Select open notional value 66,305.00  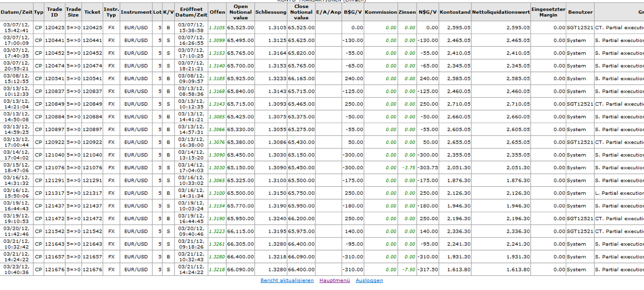[x=240, y=244]
